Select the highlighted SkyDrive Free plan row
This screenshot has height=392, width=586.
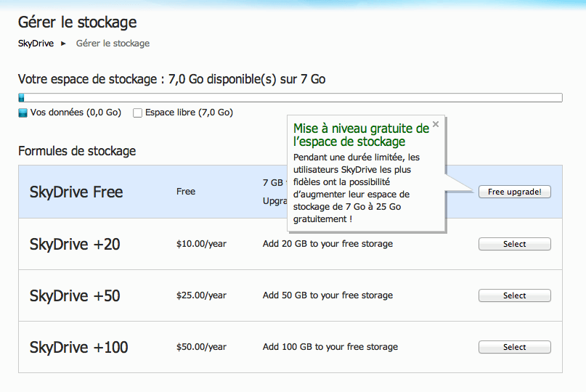(x=76, y=192)
